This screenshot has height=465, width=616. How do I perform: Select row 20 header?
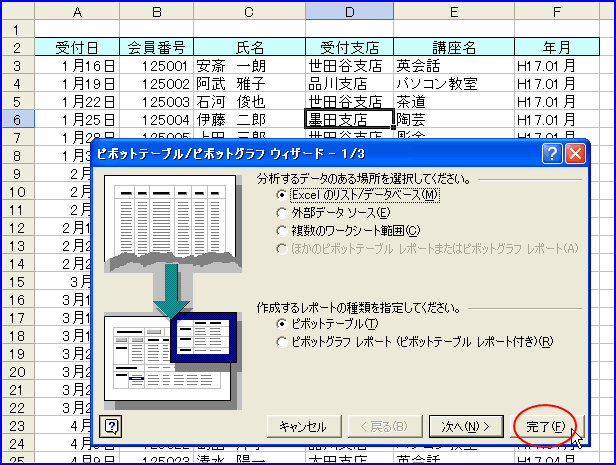(18, 372)
